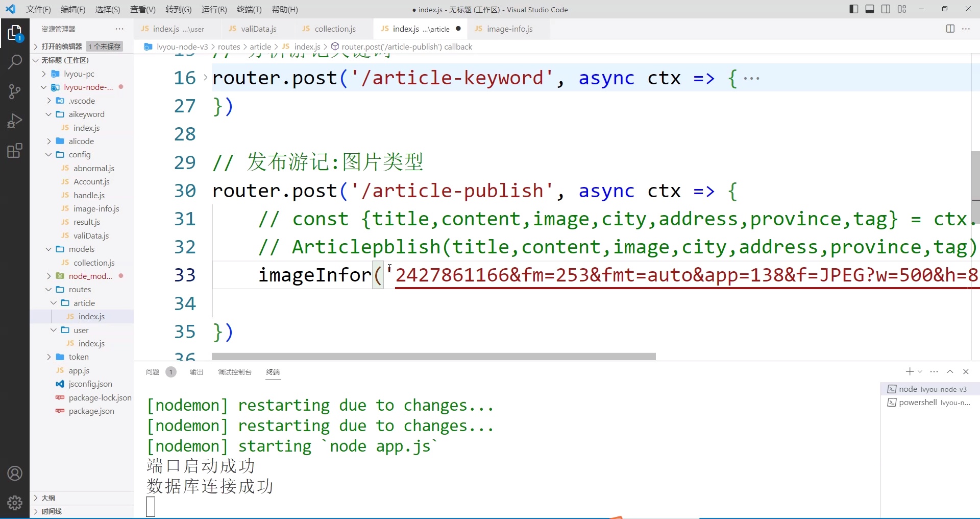Expand the token folder

point(79,357)
